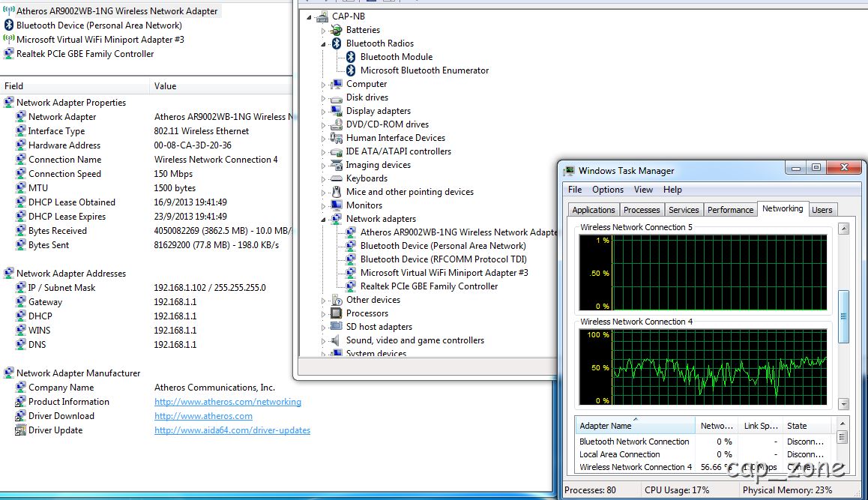The height and width of the screenshot is (500, 868).
Task: Select Atheros AR9002WB-1NG adapter in Device Manager tree
Action: pos(458,232)
